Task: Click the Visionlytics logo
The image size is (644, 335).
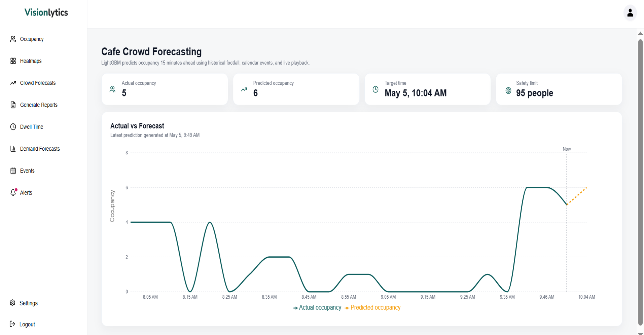Action: pos(46,12)
